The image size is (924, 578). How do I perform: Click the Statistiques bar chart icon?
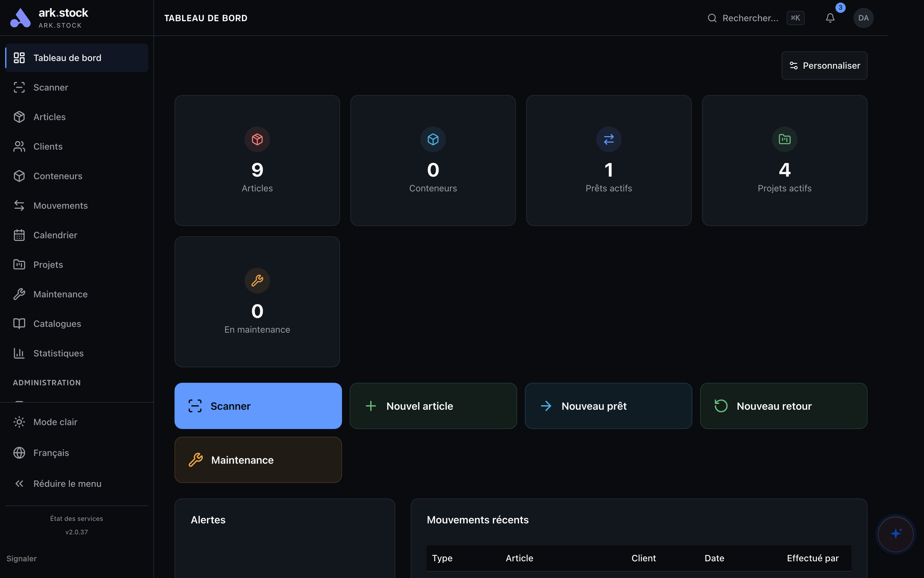[x=19, y=353]
